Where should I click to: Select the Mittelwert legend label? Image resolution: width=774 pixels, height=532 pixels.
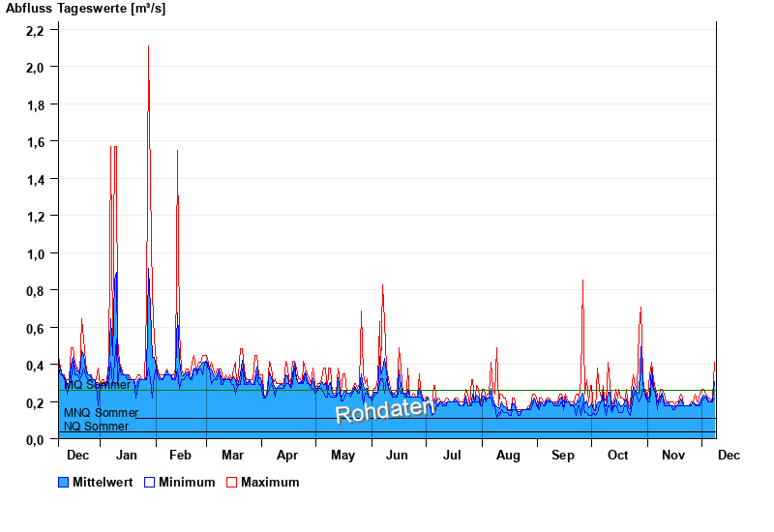click(x=104, y=482)
